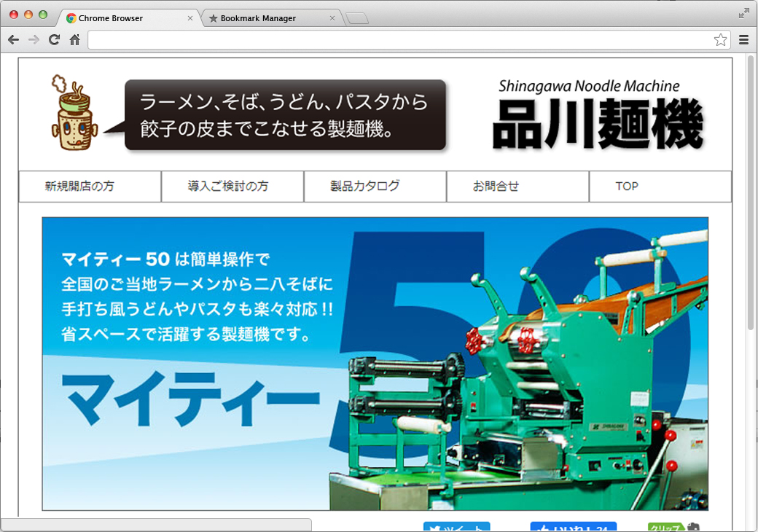Bookmark this page with the star icon
The width and height of the screenshot is (758, 532).
(x=720, y=39)
